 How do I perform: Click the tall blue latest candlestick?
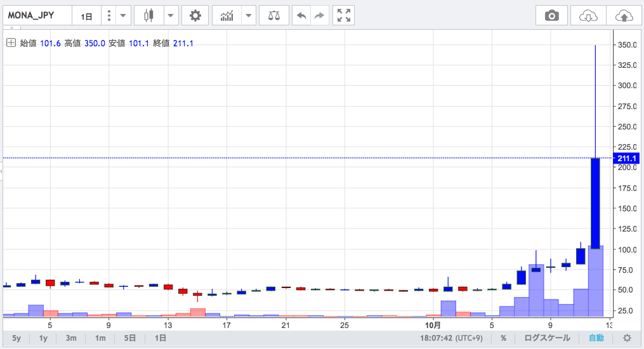(596, 203)
